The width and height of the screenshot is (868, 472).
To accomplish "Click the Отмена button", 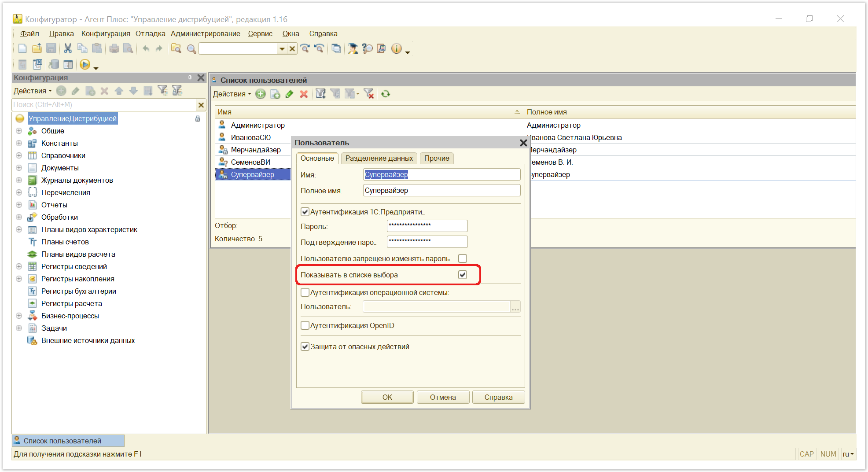I will click(443, 397).
